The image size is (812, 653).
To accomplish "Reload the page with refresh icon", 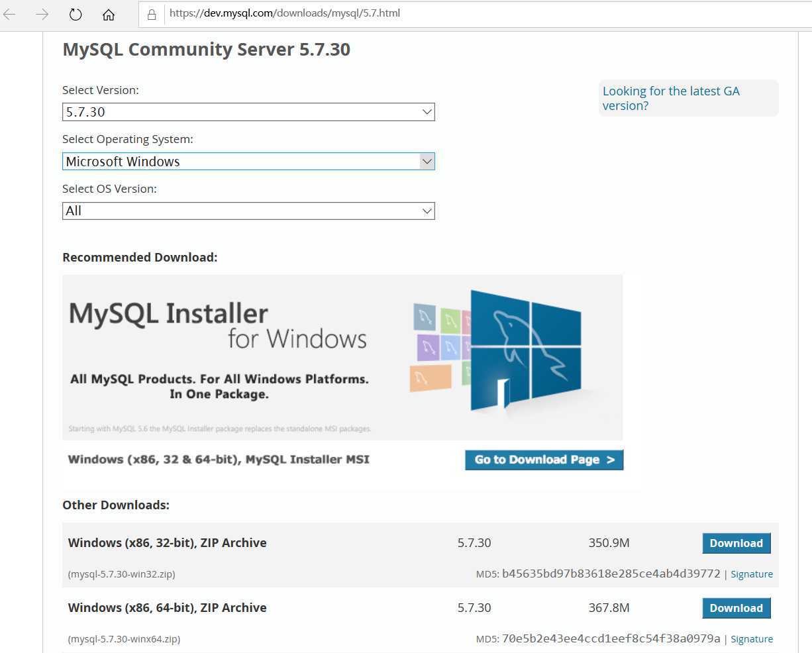I will pos(76,14).
